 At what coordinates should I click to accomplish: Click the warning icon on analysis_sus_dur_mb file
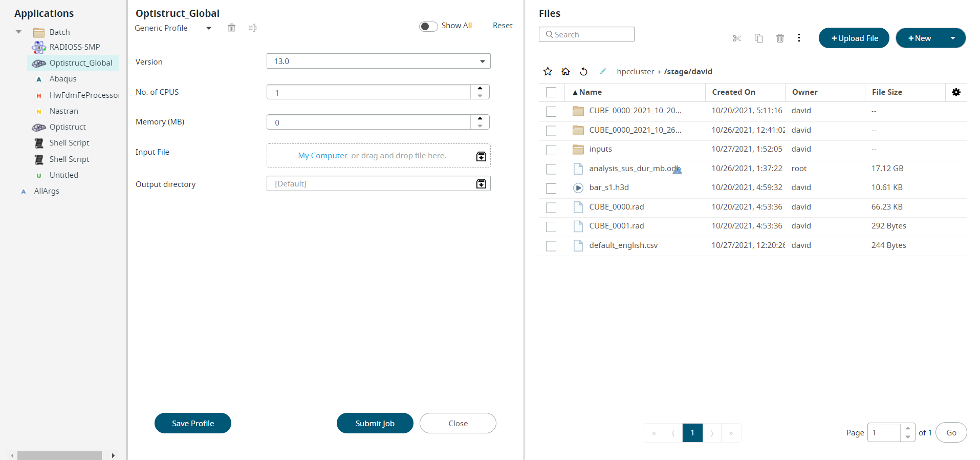[677, 170]
